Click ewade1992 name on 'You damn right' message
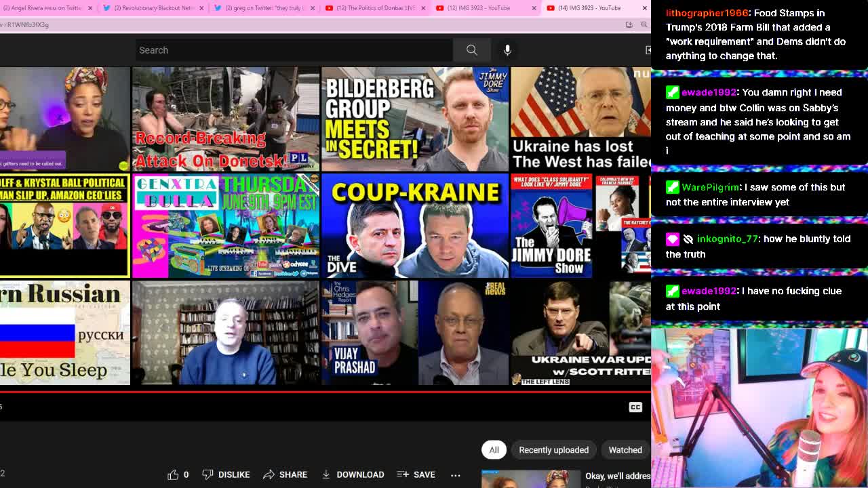This screenshot has height=488, width=868. pyautogui.click(x=709, y=92)
